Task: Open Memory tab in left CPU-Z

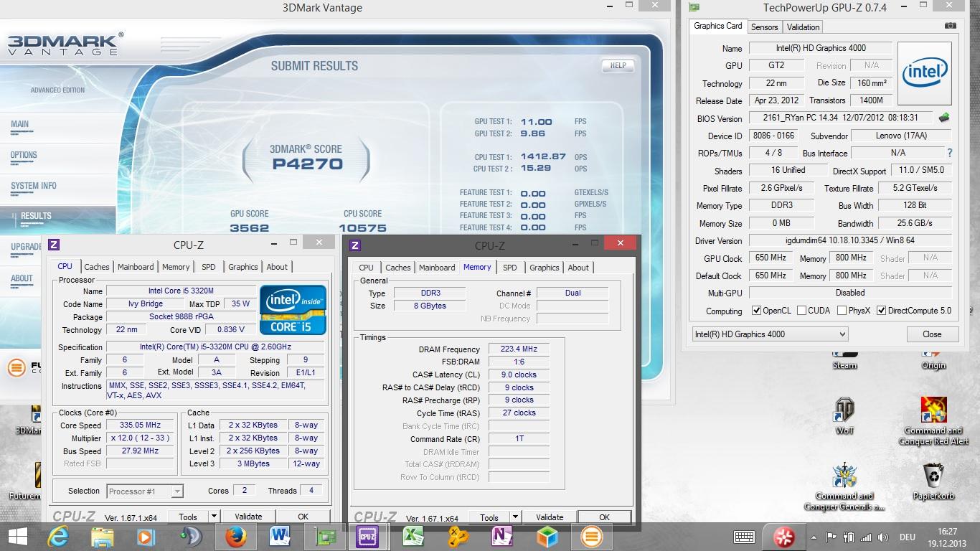Action: point(176,267)
